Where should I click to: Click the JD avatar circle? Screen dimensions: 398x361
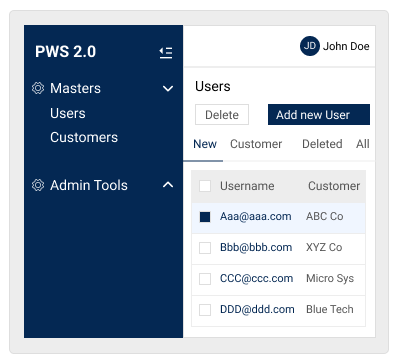pyautogui.click(x=310, y=46)
